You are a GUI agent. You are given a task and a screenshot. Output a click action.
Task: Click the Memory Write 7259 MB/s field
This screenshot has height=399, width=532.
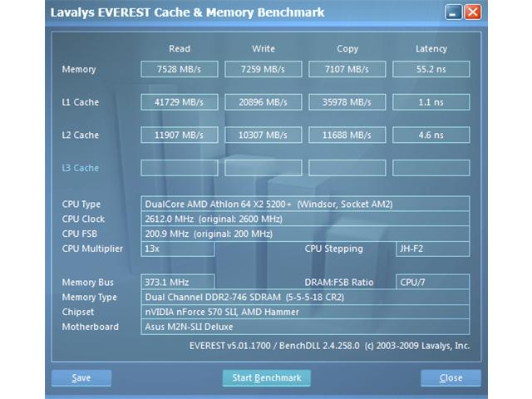click(264, 69)
